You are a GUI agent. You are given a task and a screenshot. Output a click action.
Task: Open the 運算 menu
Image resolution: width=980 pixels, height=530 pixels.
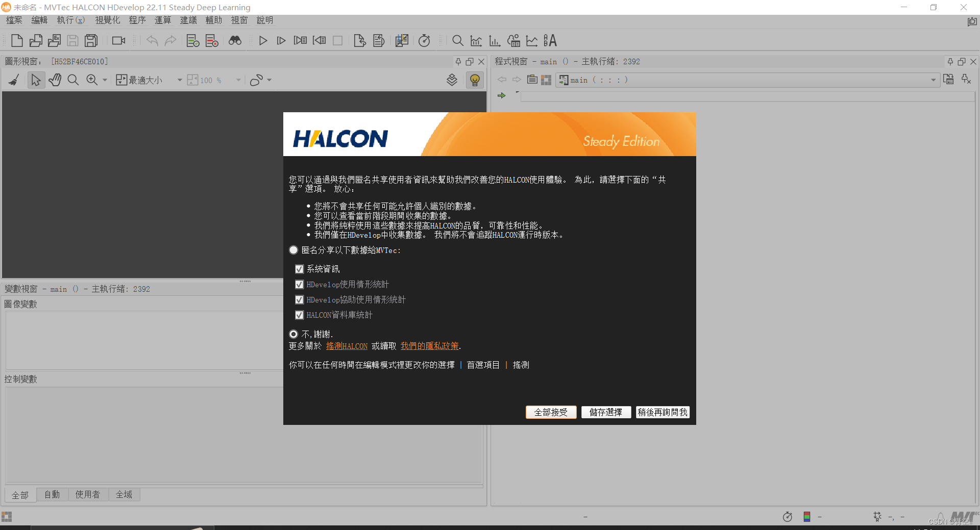[163, 20]
